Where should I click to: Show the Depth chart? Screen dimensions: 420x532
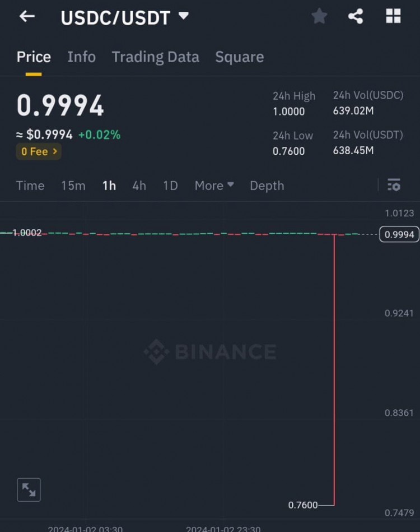point(267,186)
